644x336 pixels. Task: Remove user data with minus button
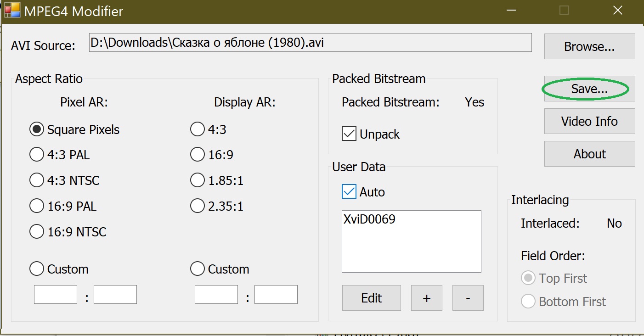tap(468, 298)
